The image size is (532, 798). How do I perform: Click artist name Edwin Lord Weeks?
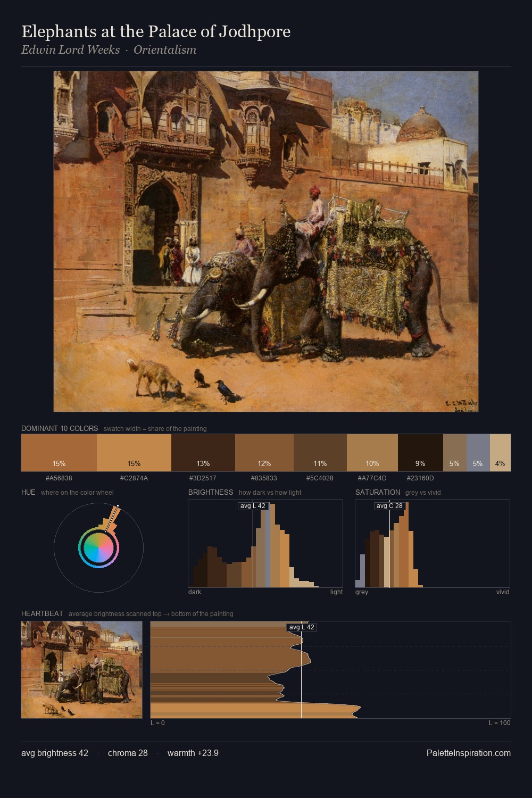point(71,50)
